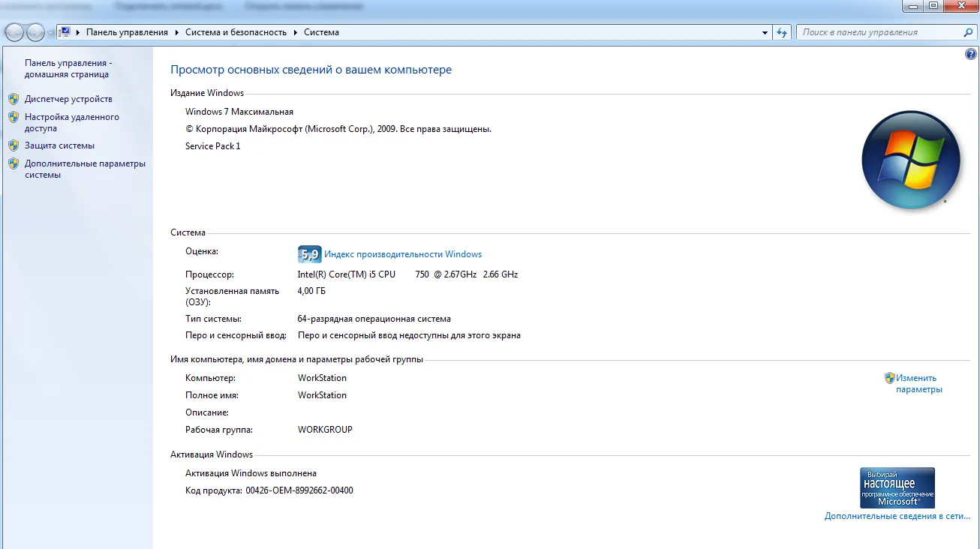Click shield icon next to 'Диспетчер устройств'

tap(13, 99)
